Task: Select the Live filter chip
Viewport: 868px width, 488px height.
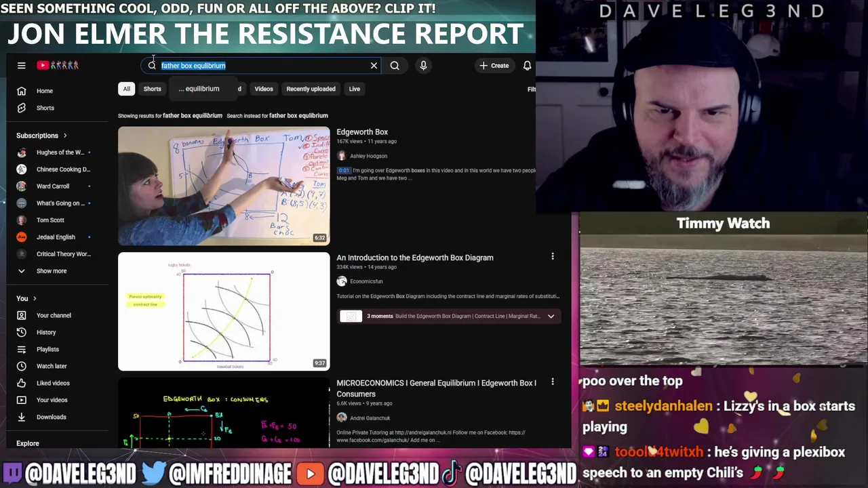Action: pos(355,89)
